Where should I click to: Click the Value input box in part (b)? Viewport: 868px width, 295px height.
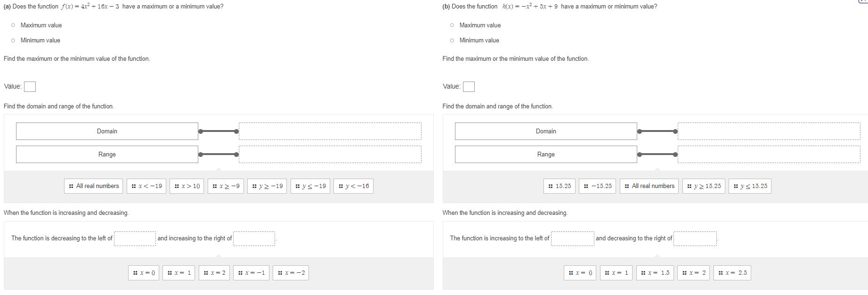tap(468, 86)
